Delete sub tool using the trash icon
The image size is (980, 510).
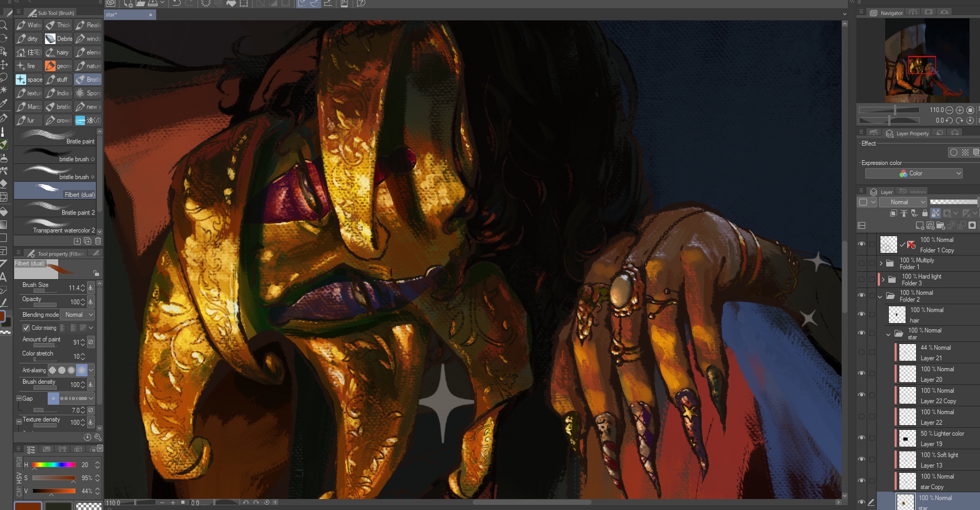click(98, 241)
